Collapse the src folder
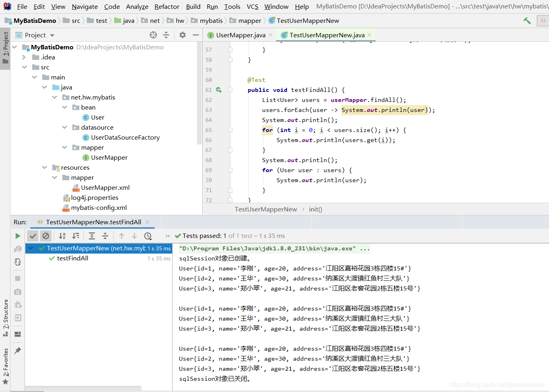The image size is (549, 392). pyautogui.click(x=25, y=67)
